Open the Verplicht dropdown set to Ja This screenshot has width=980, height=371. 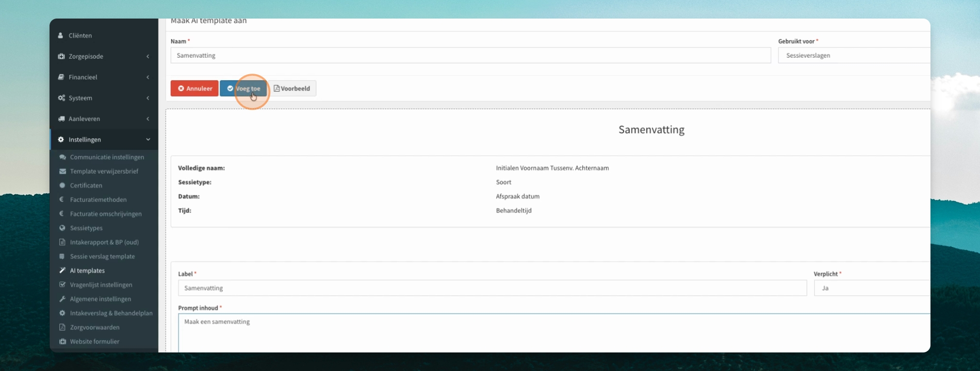tap(872, 288)
